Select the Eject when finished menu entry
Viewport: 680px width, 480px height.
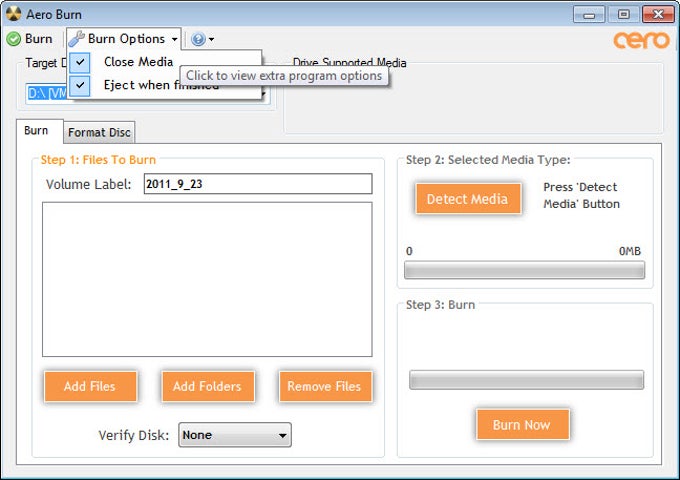pos(165,85)
